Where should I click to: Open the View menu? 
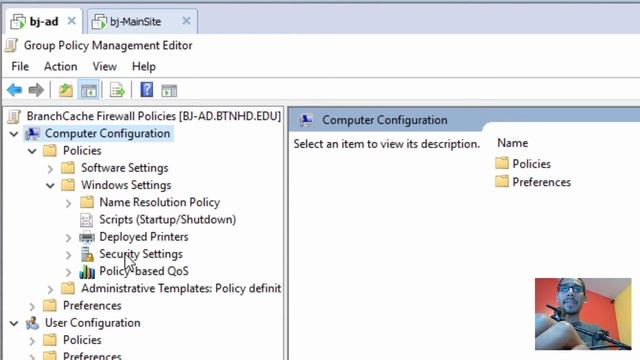pos(104,67)
